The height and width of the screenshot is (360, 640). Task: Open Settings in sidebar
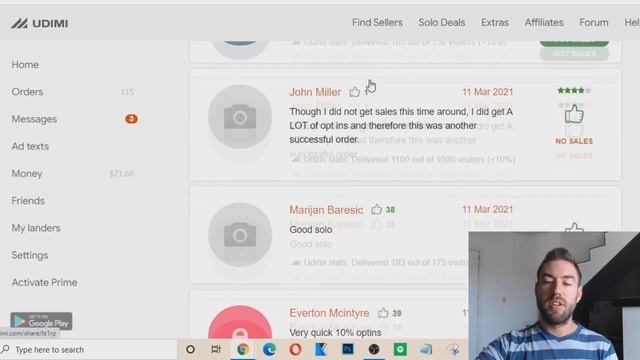point(30,255)
